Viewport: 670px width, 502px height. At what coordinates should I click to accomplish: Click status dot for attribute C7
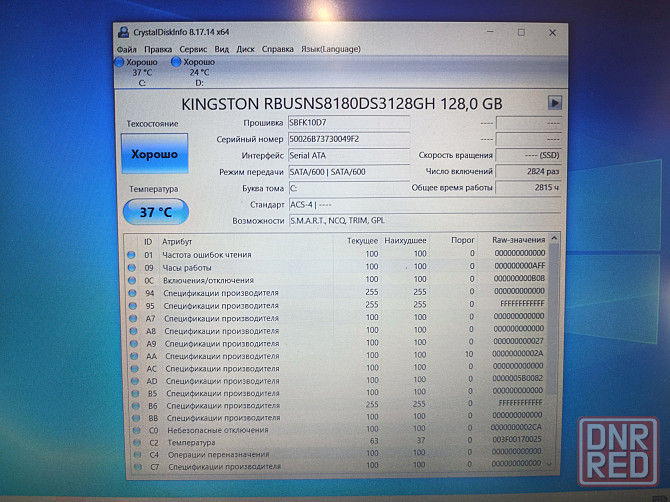(x=138, y=467)
